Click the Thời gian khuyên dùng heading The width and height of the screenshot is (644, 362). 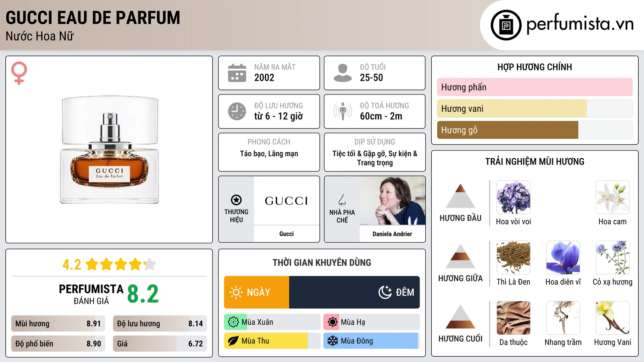click(x=322, y=263)
